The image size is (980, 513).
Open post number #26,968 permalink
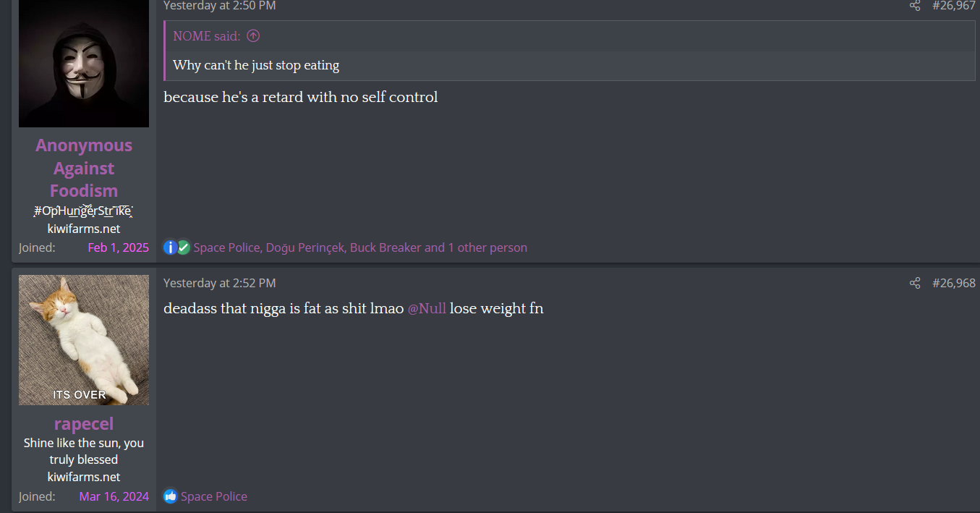(954, 283)
